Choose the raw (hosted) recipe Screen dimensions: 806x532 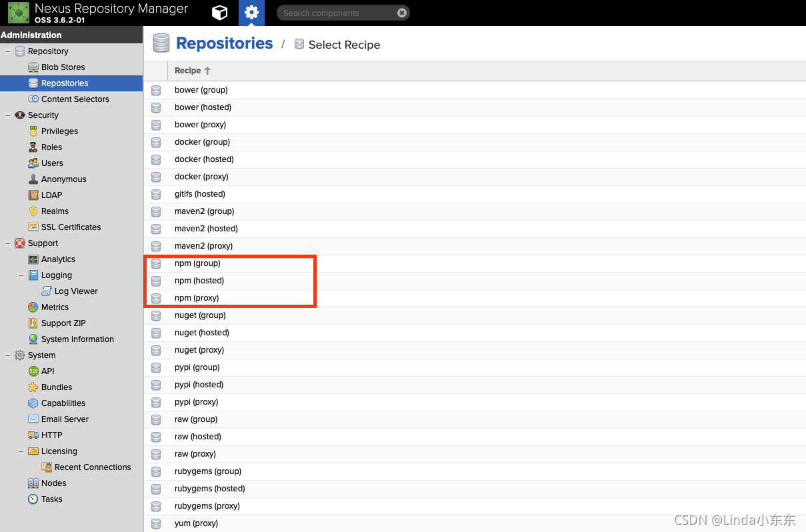point(475,437)
